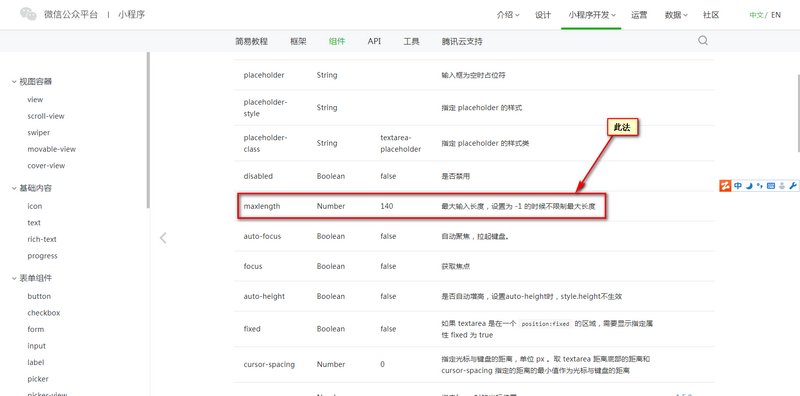Screen dimensions: 800x396
Task: Open the text component page in sidebar
Action: coord(34,222)
